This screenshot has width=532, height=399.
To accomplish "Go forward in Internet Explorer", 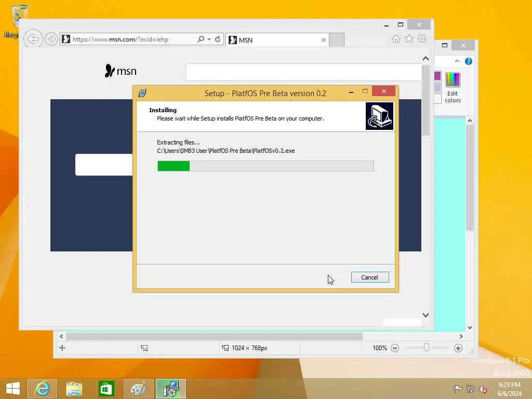I will click(51, 39).
